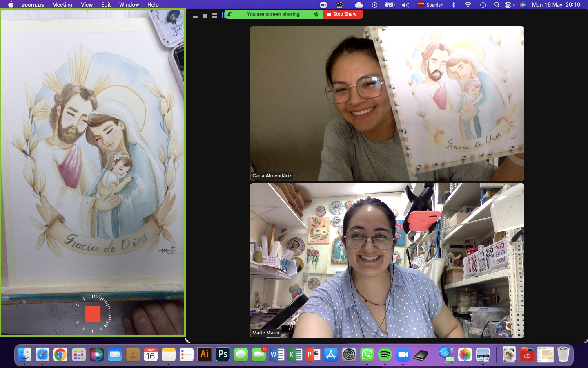588x368 pixels.
Task: Open the Spanish input source dropdown
Action: click(x=430, y=5)
